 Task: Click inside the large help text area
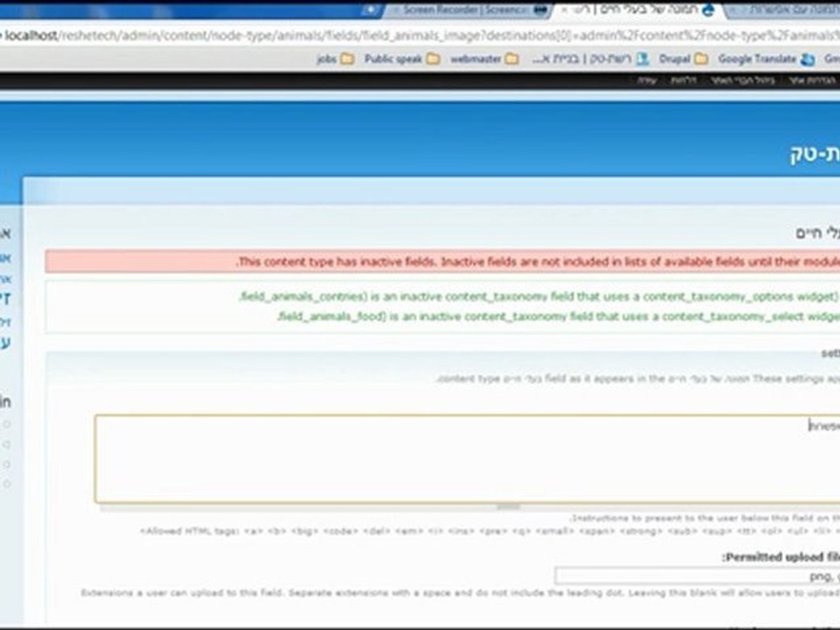click(x=467, y=459)
